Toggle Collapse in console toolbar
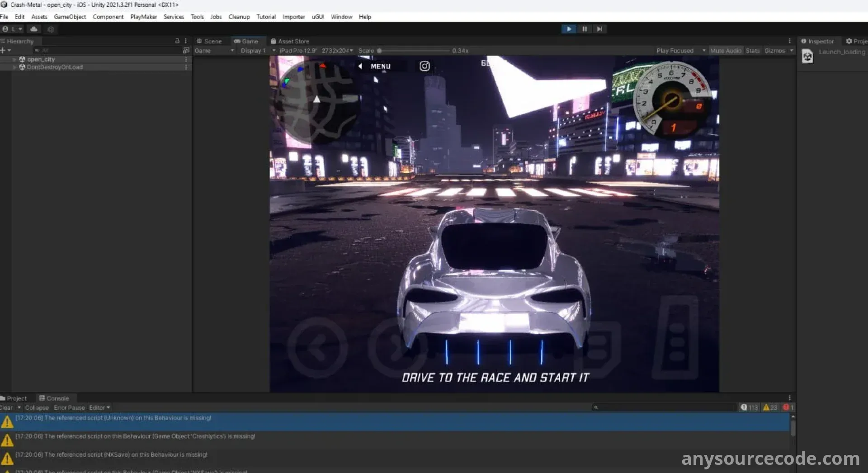This screenshot has width=868, height=473. point(37,407)
